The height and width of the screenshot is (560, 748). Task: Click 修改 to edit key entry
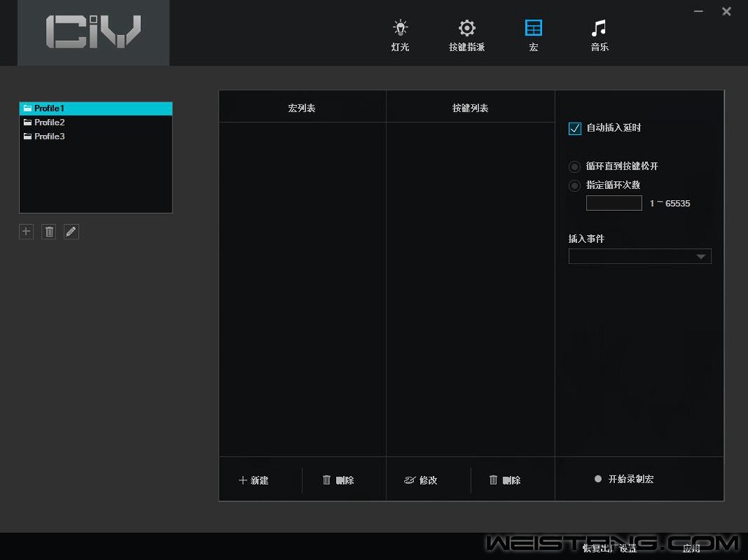(420, 480)
